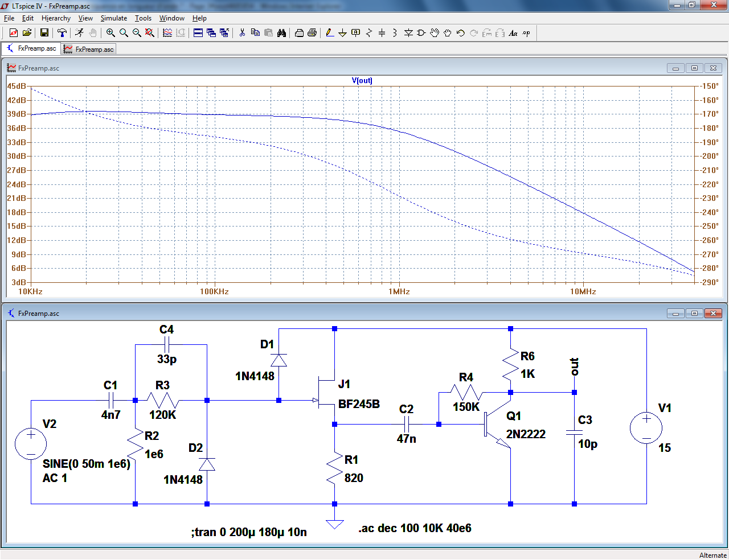Select the Move open-hand tool
The height and width of the screenshot is (560, 729).
pos(435,33)
